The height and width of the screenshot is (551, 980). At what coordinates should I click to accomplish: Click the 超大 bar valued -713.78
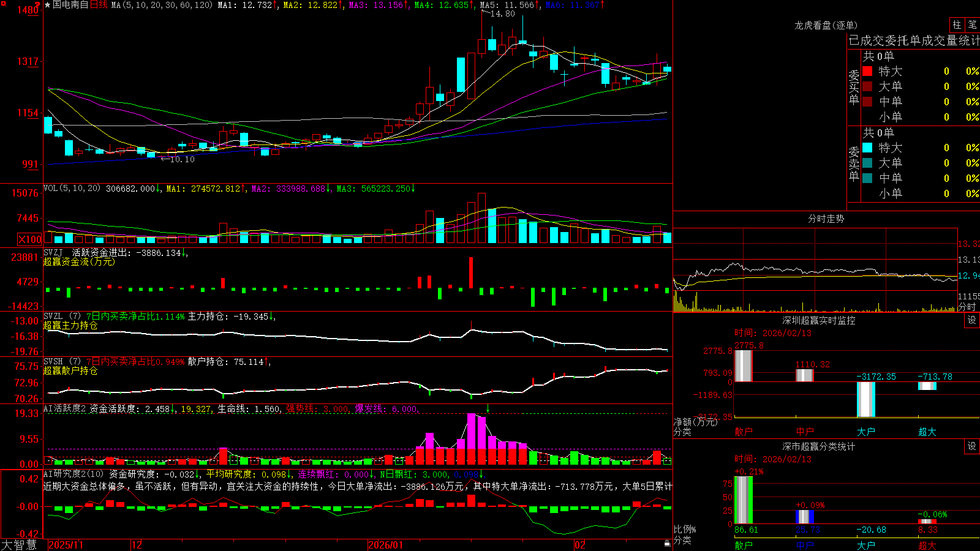click(927, 386)
